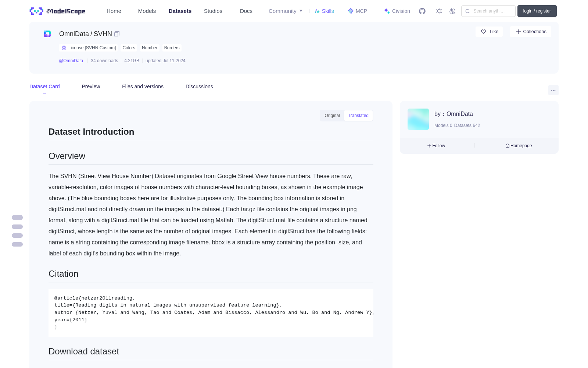This screenshot has height=368, width=588.
Task: Select the Translated view option
Action: point(358,116)
